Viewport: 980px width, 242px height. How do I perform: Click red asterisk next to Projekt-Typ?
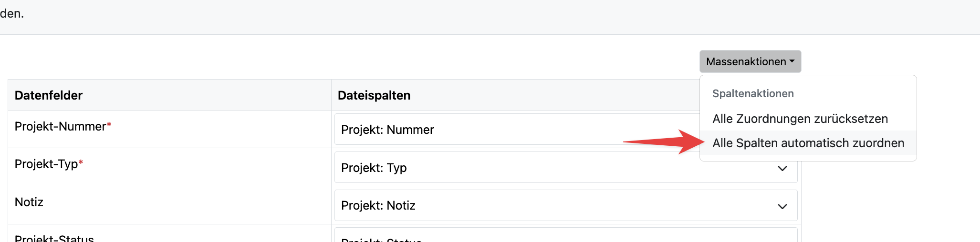[x=81, y=162]
